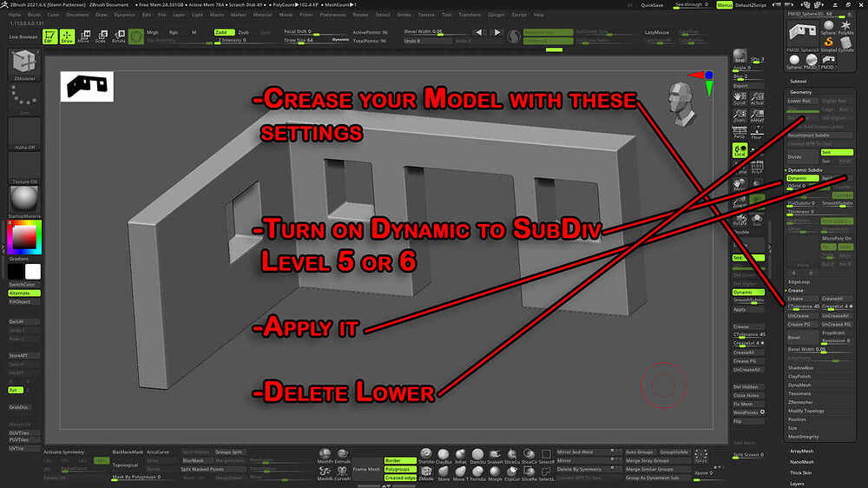Select the ClayBuildup brush
868x488 pixels.
click(443, 455)
